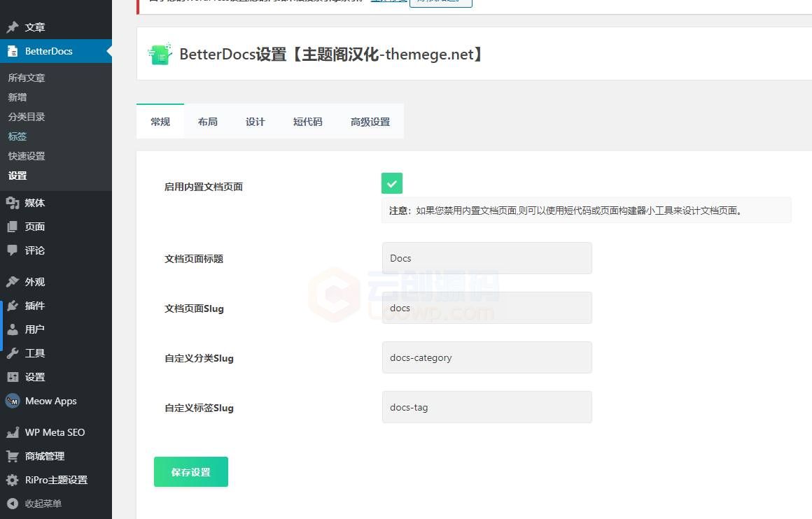The height and width of the screenshot is (519, 812).
Task: Click the sliders icon beside sidebar 设置
Action: tap(13, 377)
